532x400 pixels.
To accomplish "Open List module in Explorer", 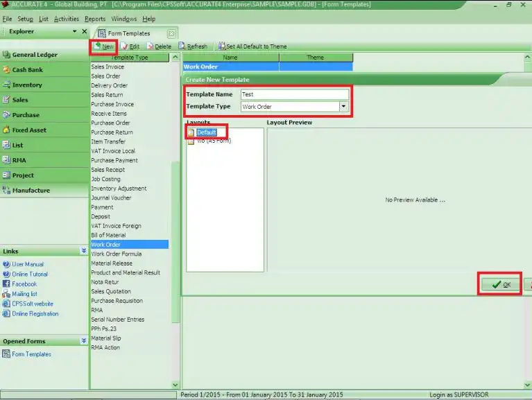I will coord(44,145).
